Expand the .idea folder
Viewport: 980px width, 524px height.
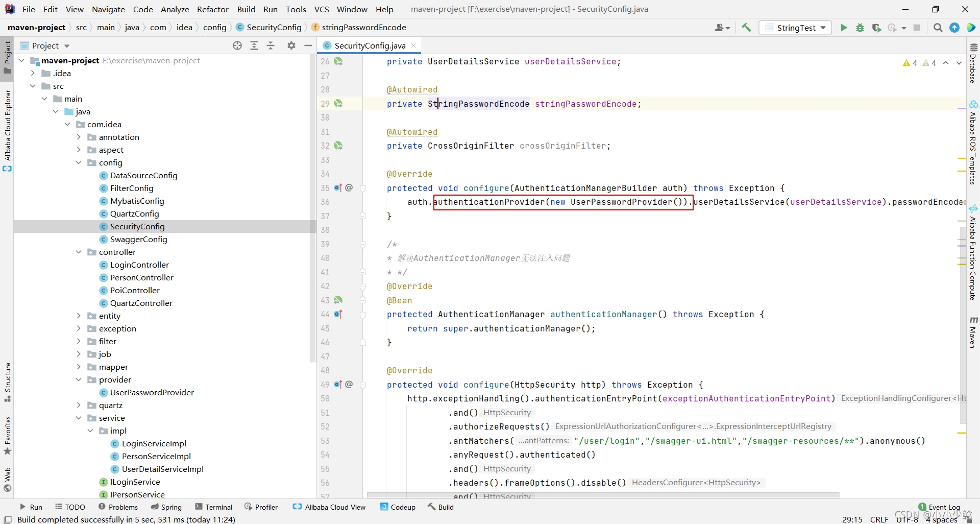coord(33,73)
